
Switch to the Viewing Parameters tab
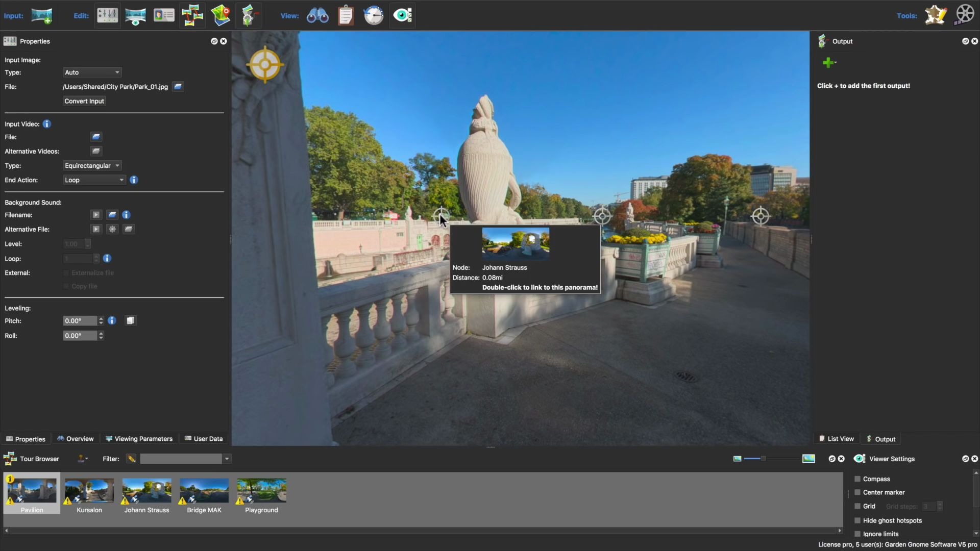click(139, 439)
